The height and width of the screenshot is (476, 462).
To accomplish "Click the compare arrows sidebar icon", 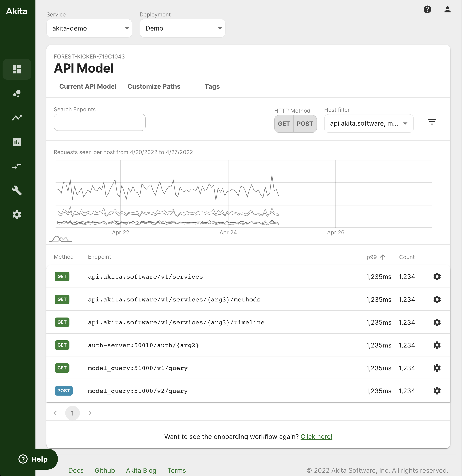I will coord(17,166).
